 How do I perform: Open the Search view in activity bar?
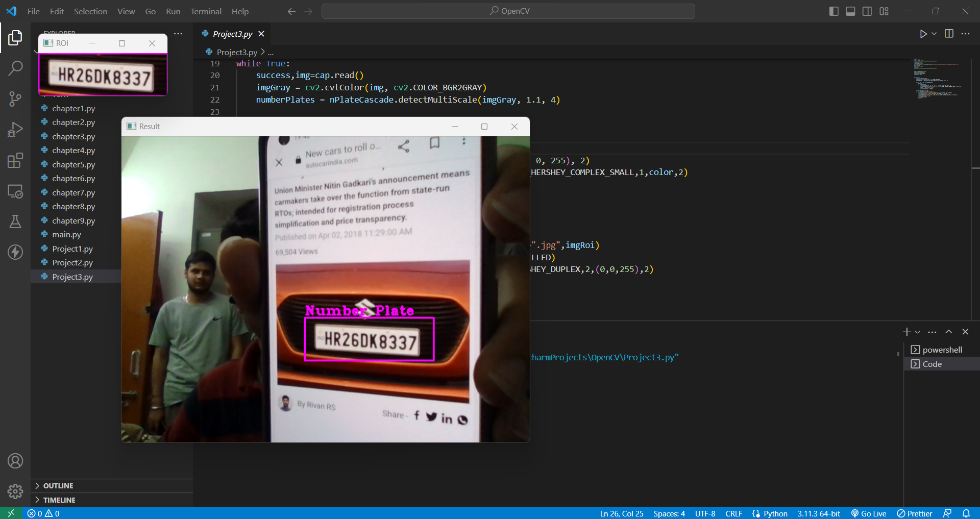pos(15,68)
